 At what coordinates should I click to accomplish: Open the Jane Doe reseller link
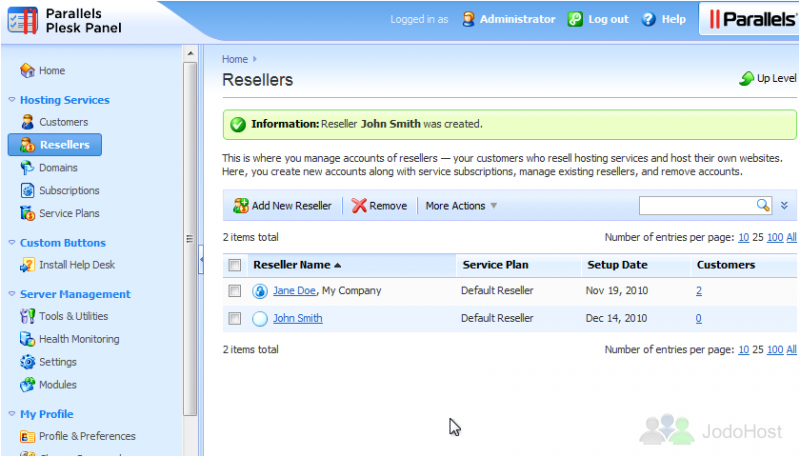point(294,290)
